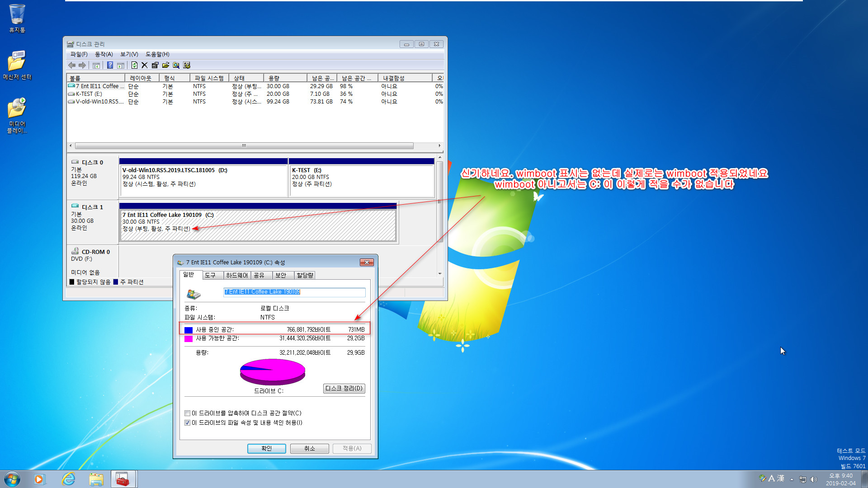Open the Recycle Bin desktop icon
The height and width of the screenshot is (488, 868).
coord(17,18)
